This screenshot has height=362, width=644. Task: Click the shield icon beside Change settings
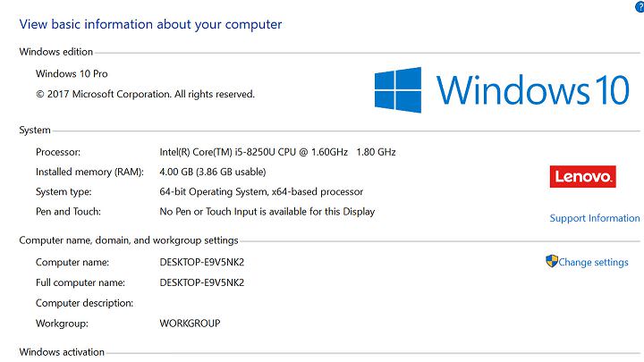tap(552, 262)
